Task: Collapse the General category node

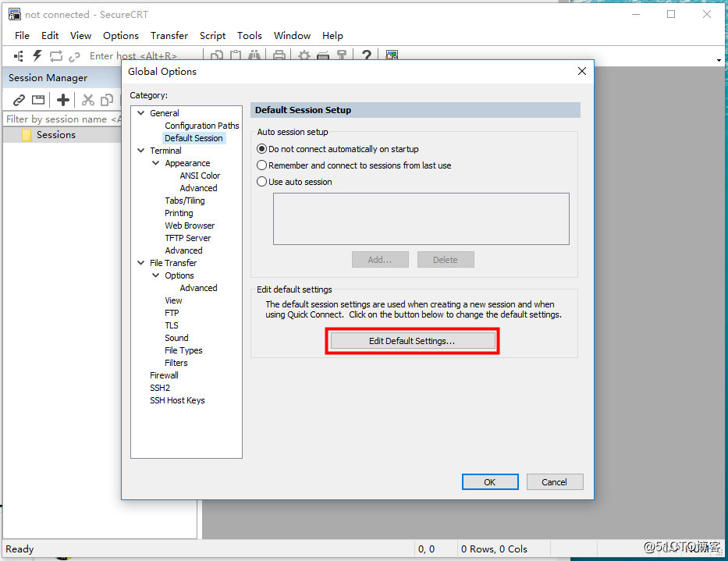Action: coord(141,113)
